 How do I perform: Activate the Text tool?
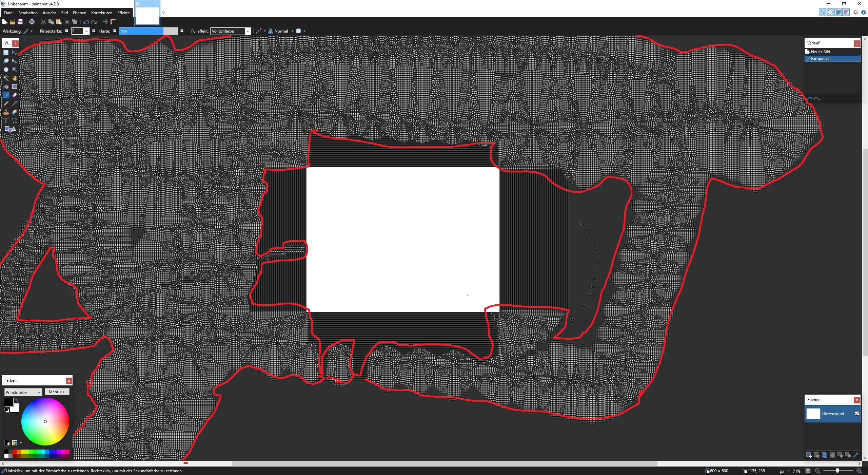click(6, 120)
